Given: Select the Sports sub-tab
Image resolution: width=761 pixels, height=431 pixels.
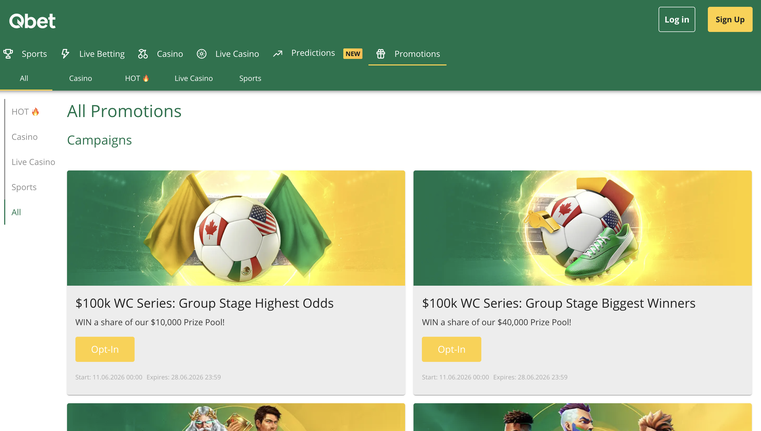Looking at the screenshot, I should (250, 78).
